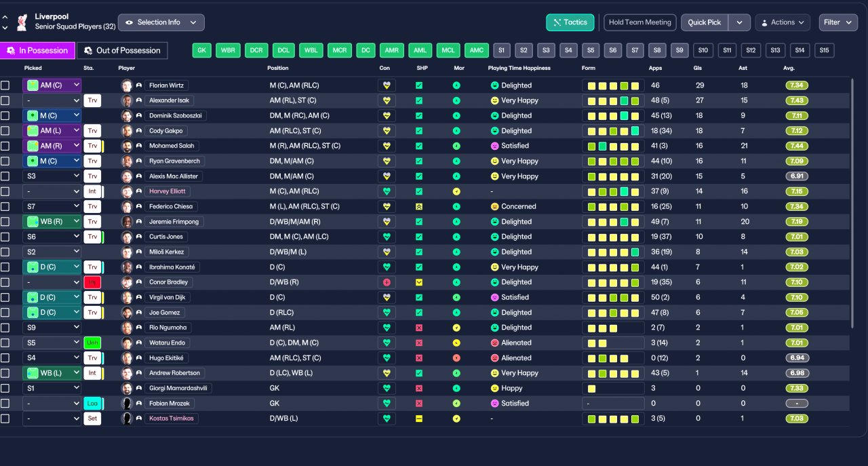Click Hugo Ekitiké's red morale icon

pos(457,358)
